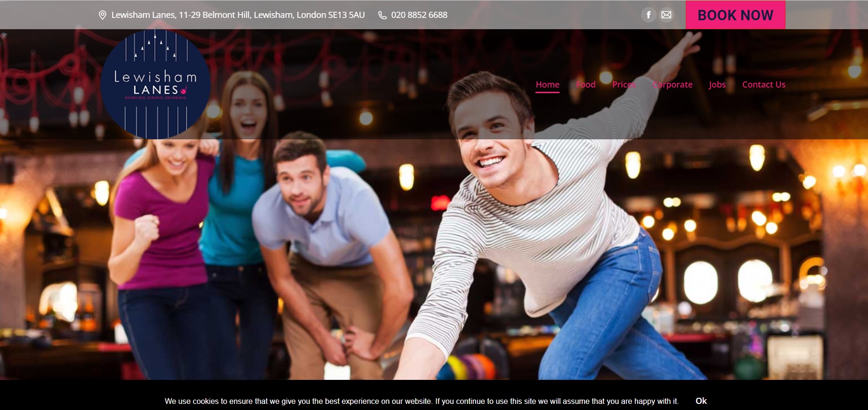
Task: Accept cookies with the Ok button
Action: coord(701,401)
